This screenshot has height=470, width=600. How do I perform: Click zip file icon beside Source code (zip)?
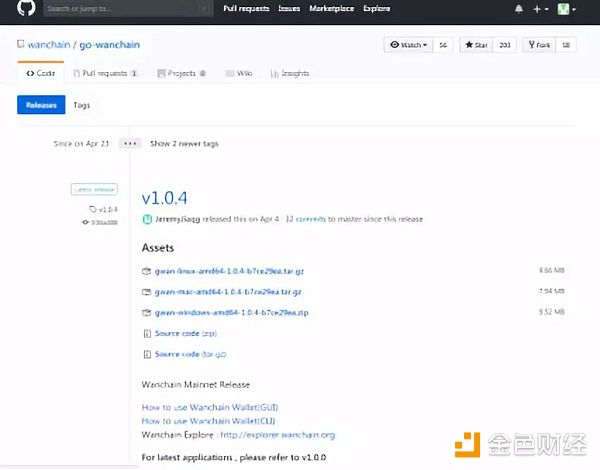coord(147,334)
